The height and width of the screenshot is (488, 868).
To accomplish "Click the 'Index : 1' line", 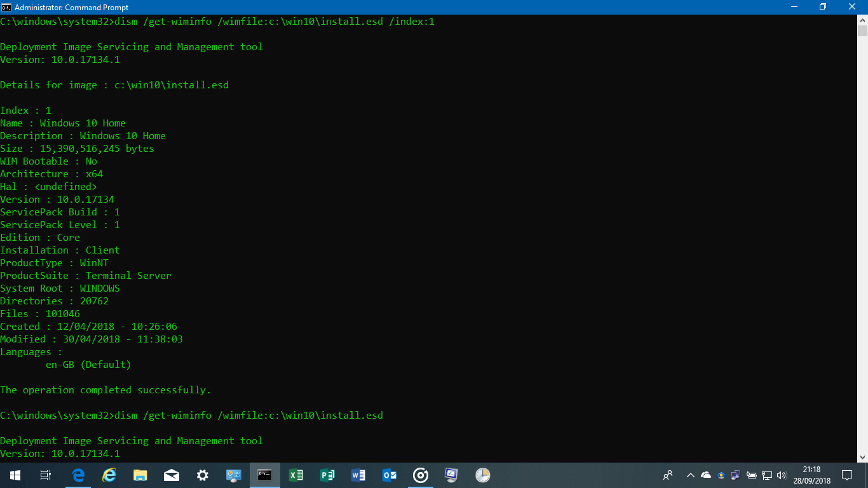I will coord(25,111).
